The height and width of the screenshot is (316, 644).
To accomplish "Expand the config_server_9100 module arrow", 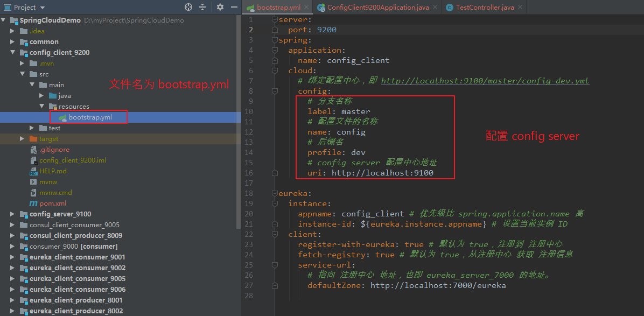I will tap(13, 214).
